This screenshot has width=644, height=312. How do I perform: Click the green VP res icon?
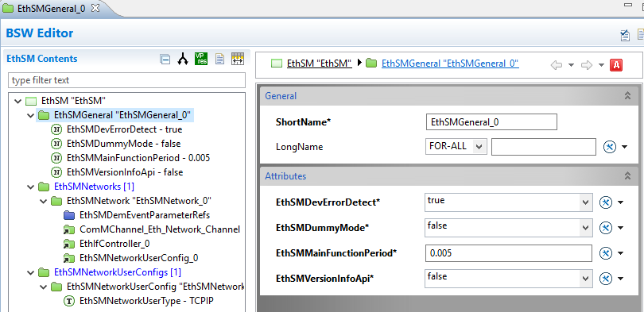click(201, 59)
